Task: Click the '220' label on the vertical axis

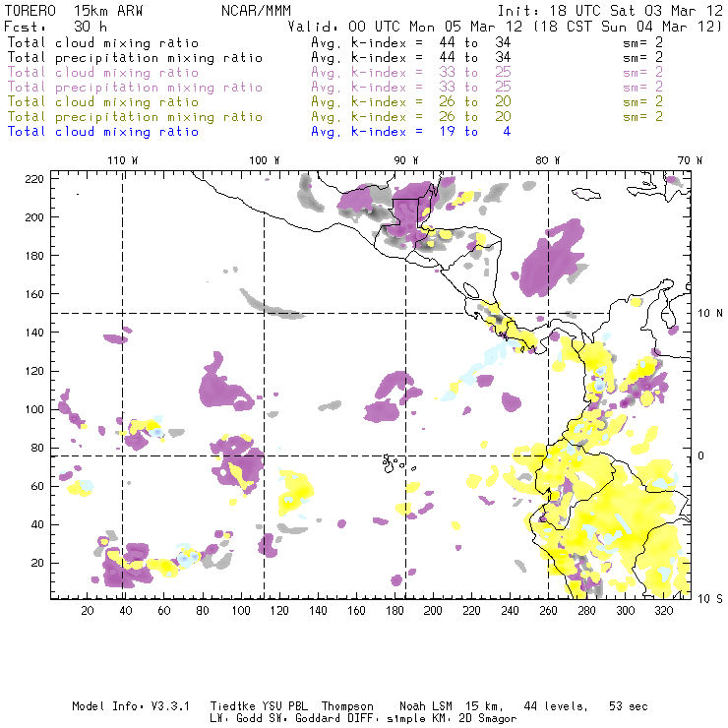Action: 33,179
